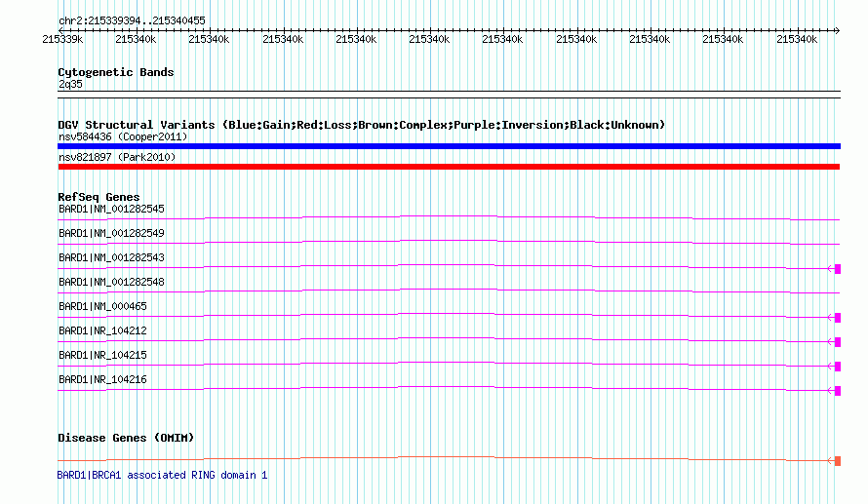This screenshot has width=868, height=504.
Task: Click the NM_000465 magenta exon block
Action: click(x=838, y=318)
